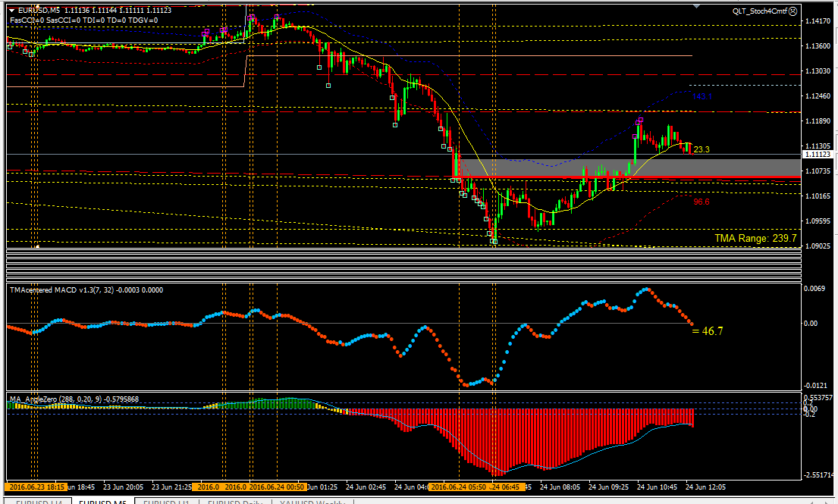Image resolution: width=838 pixels, height=504 pixels.
Task: Toggle one-click trading arrow beside EURUSD,M5
Action: tap(12, 10)
